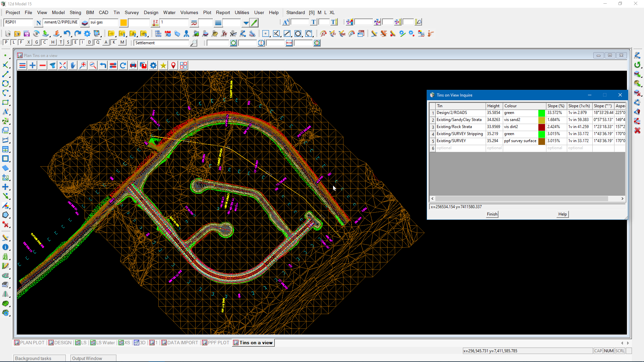
Task: Click the Redraw refresh icon in view toolbar
Action: [x=123, y=65]
